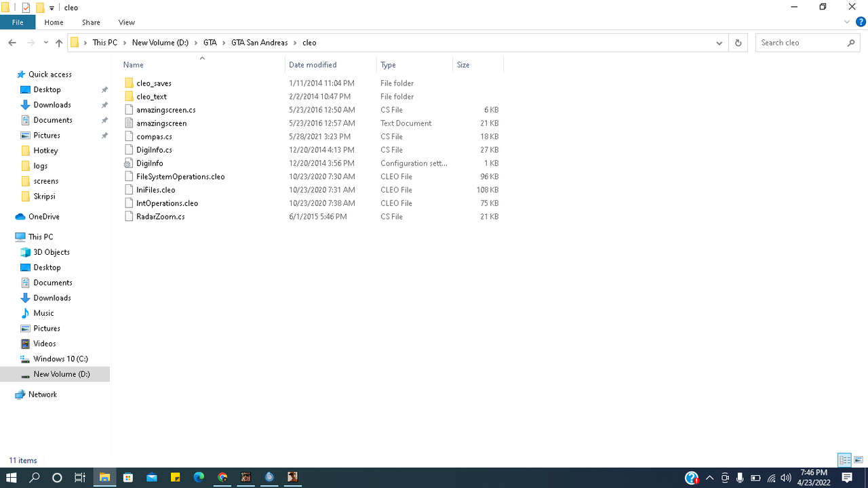Open Quick access in the navigation pane
Viewport: 868px width, 488px height.
click(50, 75)
